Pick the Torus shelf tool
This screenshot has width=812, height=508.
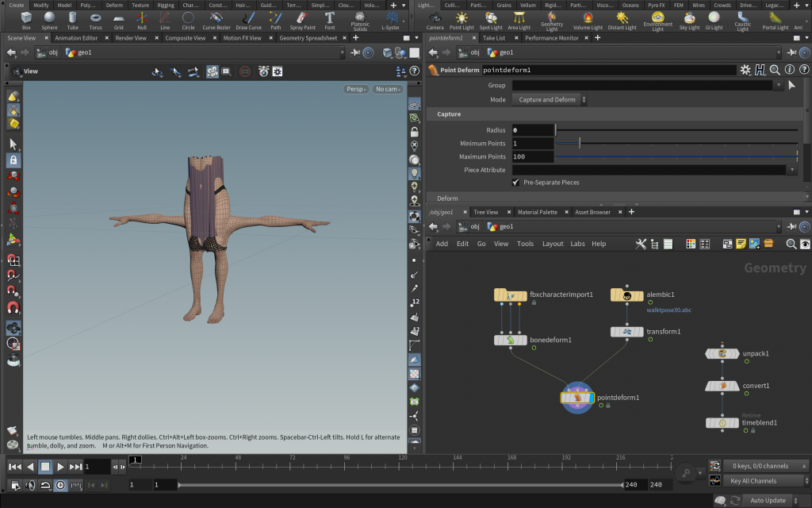coord(95,21)
